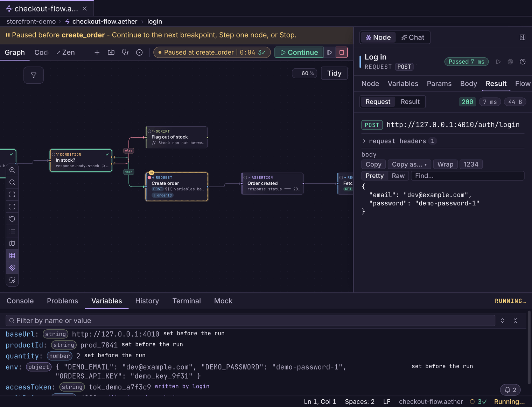Viewport: 532px width, 407px height.
Task: Locate Log in node with target icon
Action: pos(510,62)
